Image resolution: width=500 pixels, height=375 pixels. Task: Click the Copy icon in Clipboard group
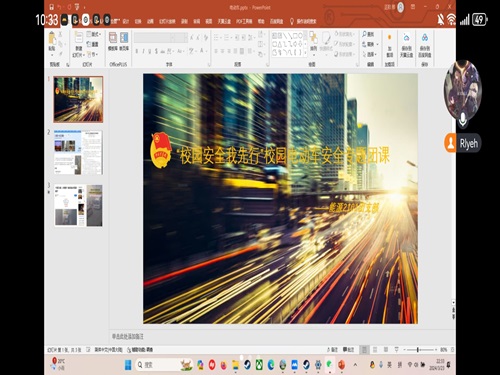pyautogui.click(x=60, y=44)
